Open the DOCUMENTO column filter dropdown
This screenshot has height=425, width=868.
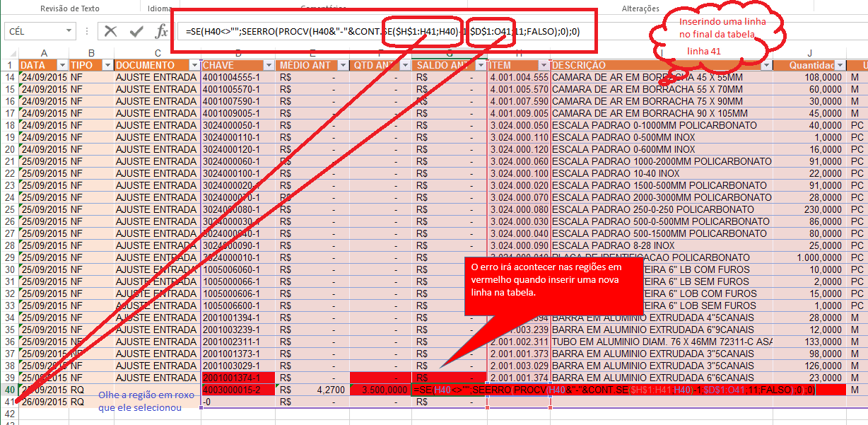pos(194,65)
